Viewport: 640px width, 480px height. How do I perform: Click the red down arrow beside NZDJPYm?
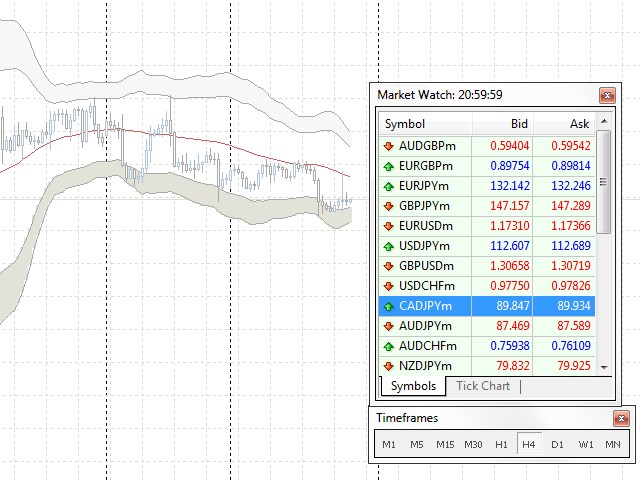pyautogui.click(x=388, y=366)
